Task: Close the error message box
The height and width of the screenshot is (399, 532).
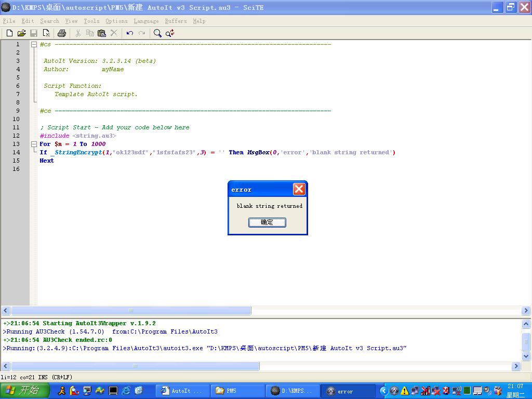Action: [x=299, y=189]
